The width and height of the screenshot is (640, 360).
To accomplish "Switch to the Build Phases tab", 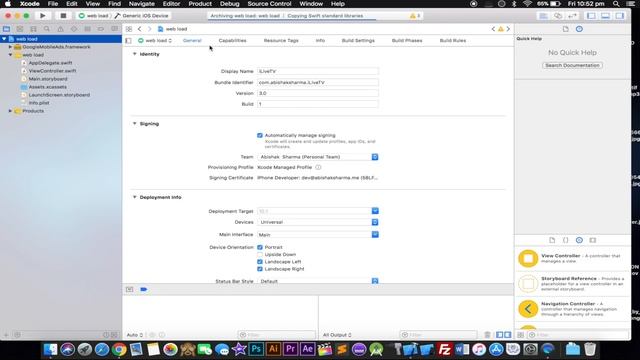I will pos(407,40).
